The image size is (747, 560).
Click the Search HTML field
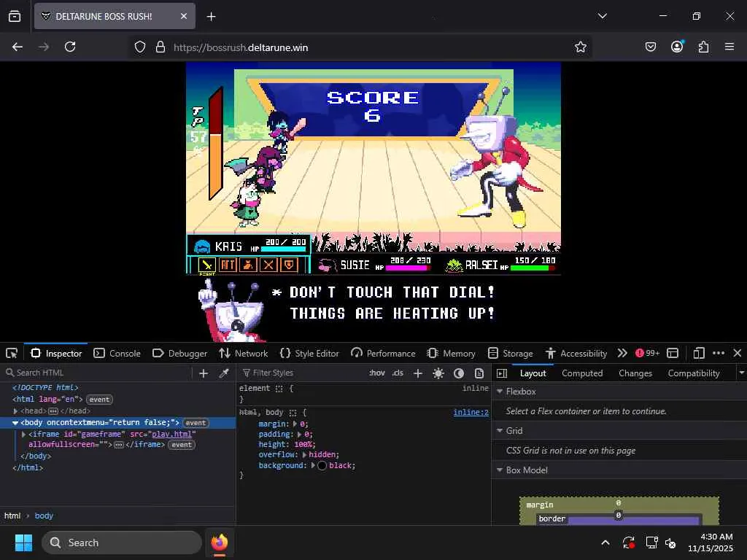98,373
